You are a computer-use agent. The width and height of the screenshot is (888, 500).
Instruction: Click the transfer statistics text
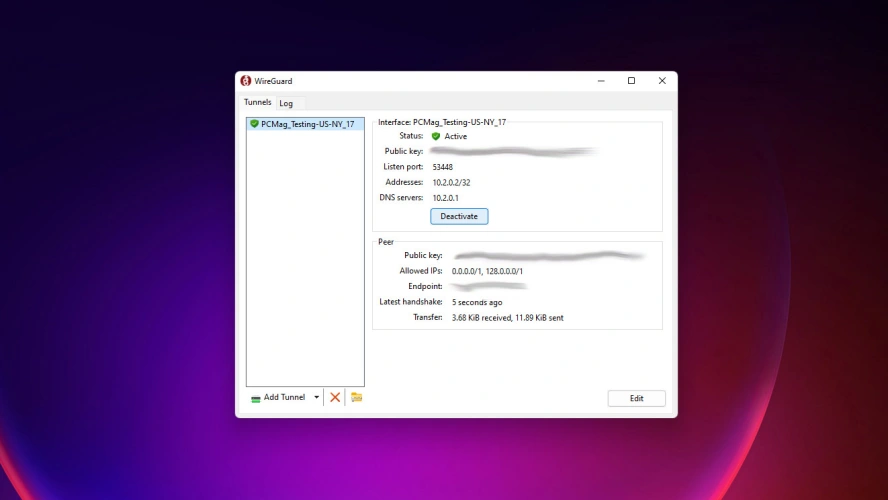(507, 318)
